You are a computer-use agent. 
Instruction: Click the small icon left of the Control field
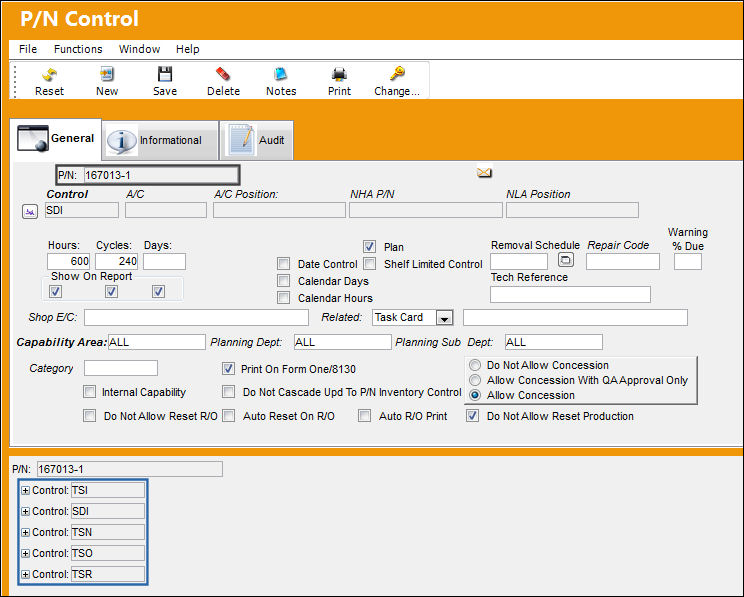pyautogui.click(x=30, y=212)
